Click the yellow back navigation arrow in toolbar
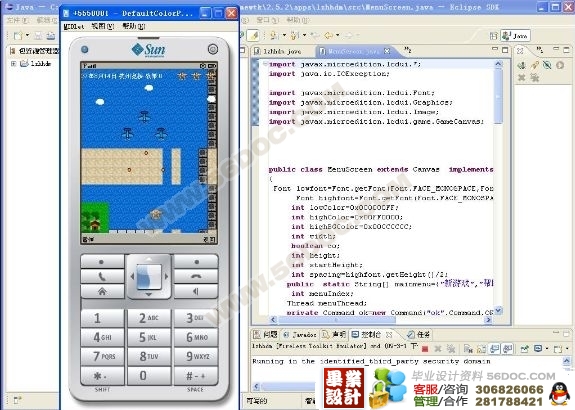This screenshot has height=410, width=575. pos(329,35)
